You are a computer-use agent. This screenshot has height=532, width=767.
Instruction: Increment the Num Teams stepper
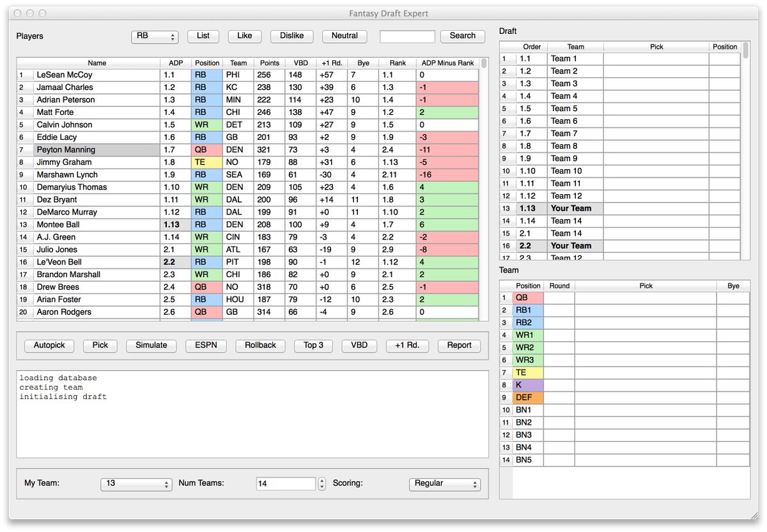(321, 480)
